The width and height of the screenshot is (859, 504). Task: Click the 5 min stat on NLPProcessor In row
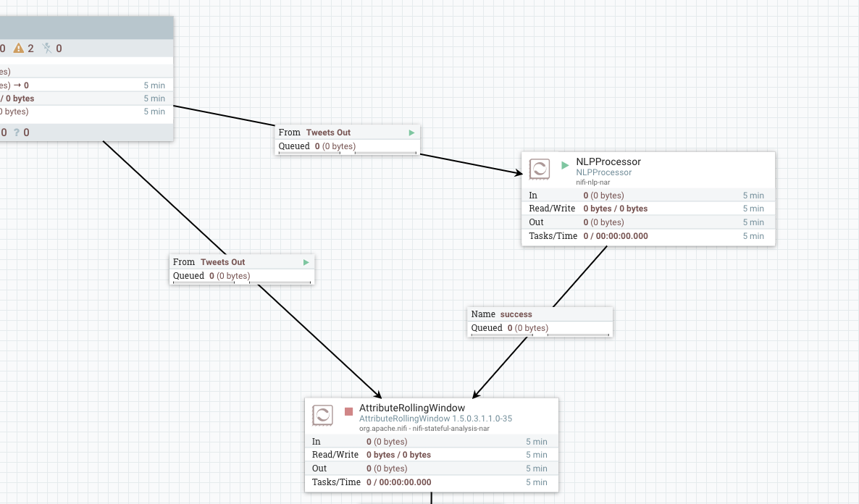click(x=754, y=195)
